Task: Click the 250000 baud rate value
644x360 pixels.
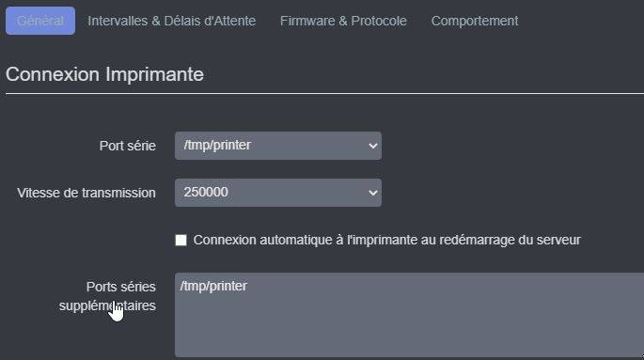Action: 206,192
